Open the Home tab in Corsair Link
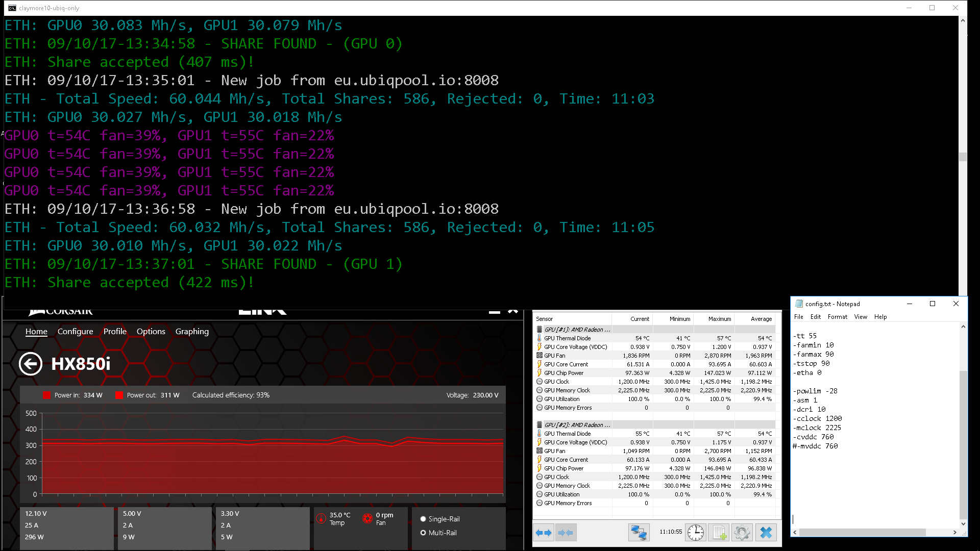Screen dimensions: 980x551 click(36, 332)
